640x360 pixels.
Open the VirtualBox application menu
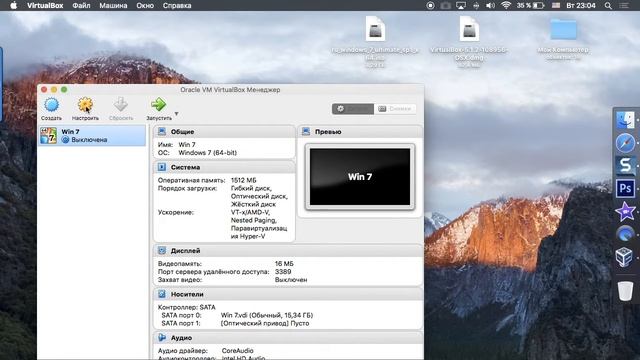[x=45, y=5]
